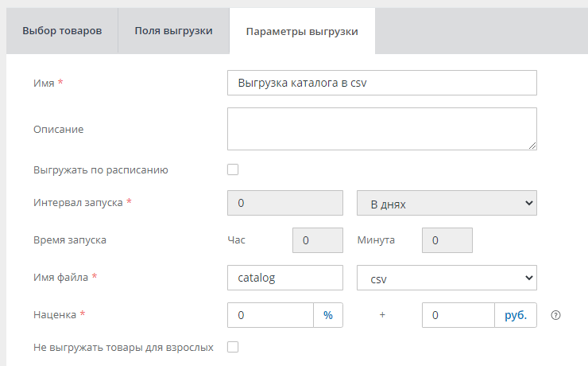Switch to the Выбор товаров tab
The height and width of the screenshot is (366, 588).
(62, 31)
